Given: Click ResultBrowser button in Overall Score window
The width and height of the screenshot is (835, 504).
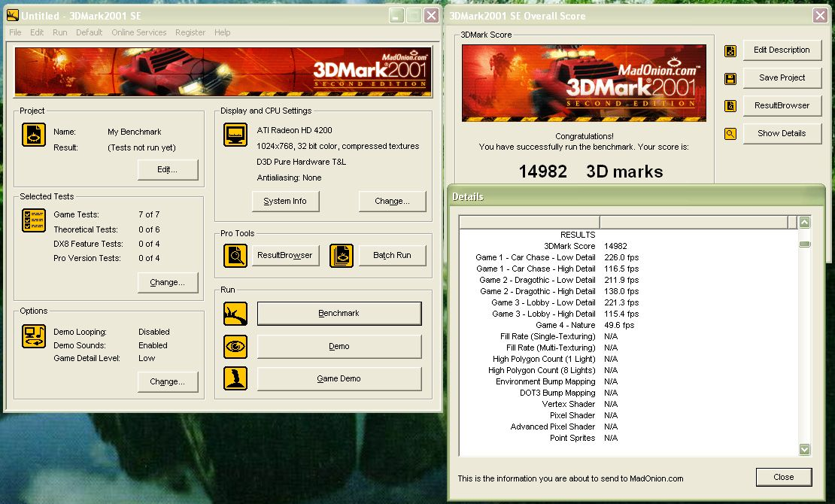Looking at the screenshot, I should coord(782,105).
